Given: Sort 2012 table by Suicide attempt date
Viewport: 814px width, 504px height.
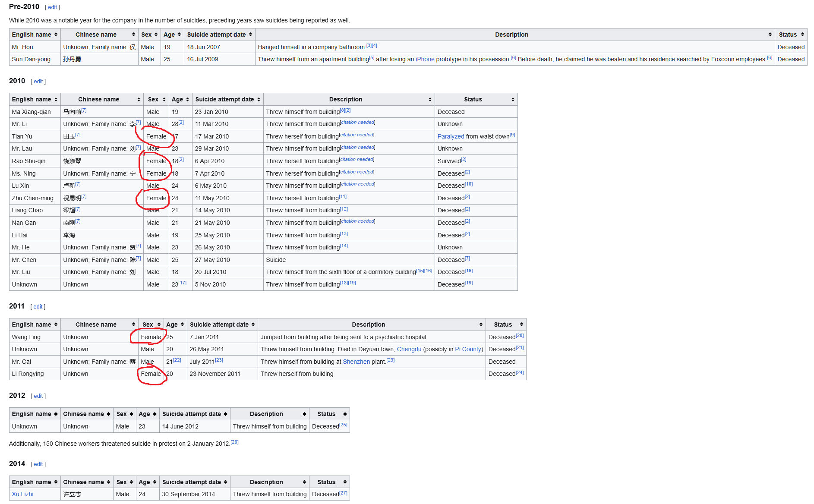Looking at the screenshot, I should tap(195, 414).
